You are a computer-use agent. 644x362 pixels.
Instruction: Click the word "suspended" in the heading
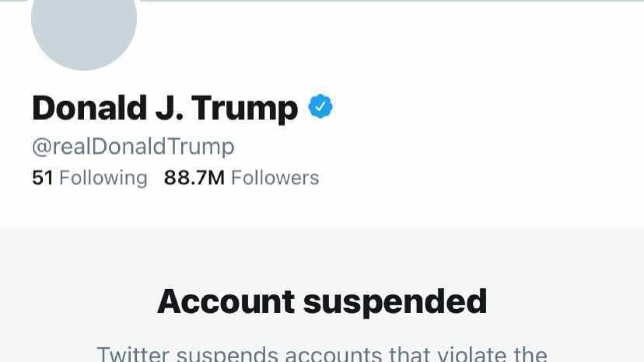[395, 303]
